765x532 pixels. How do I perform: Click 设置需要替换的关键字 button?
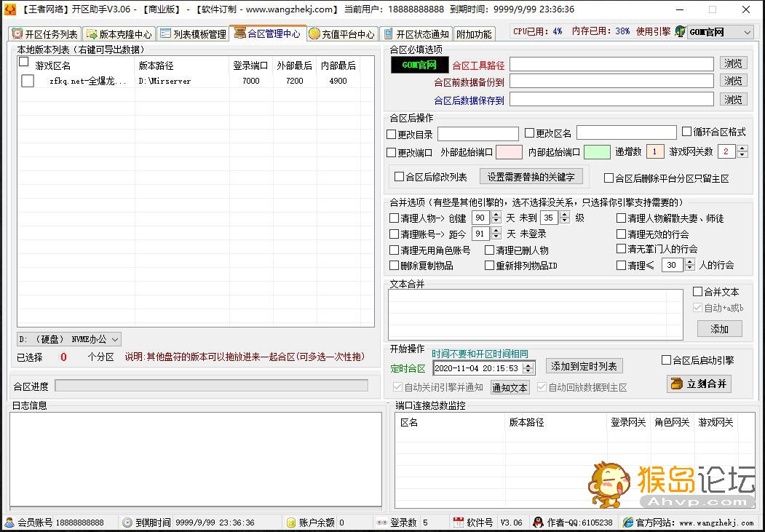click(x=531, y=177)
